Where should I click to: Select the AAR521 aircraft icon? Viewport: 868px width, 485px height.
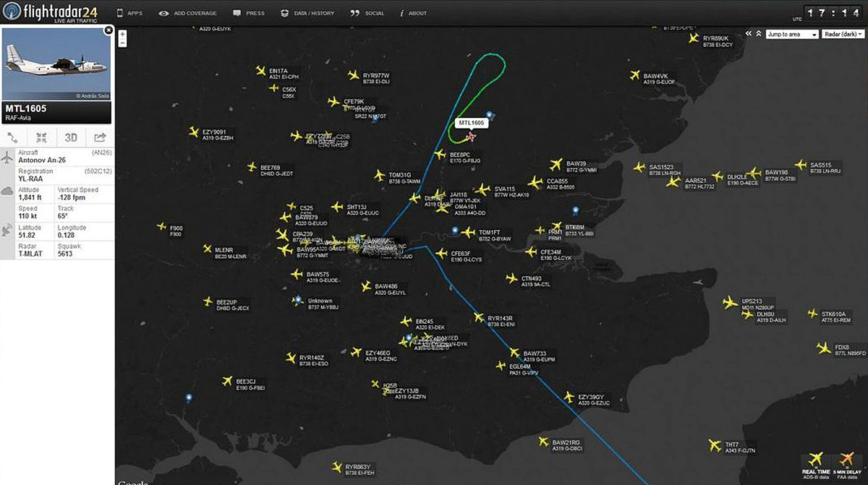(673, 181)
